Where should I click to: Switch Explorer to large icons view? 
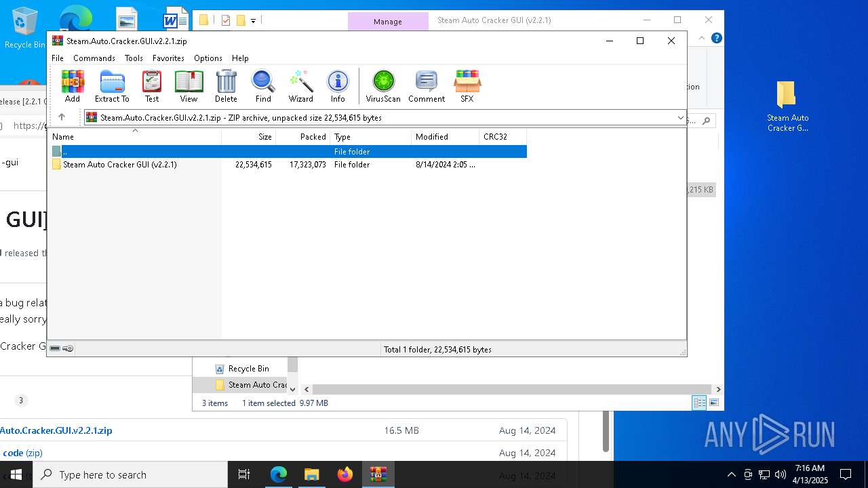(x=713, y=403)
